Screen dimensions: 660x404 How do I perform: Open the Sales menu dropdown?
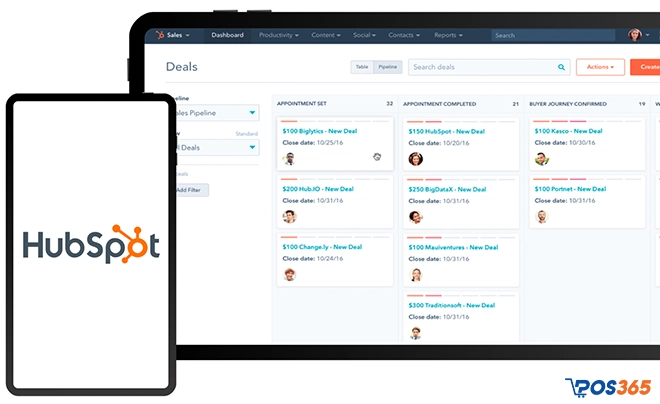click(x=178, y=35)
